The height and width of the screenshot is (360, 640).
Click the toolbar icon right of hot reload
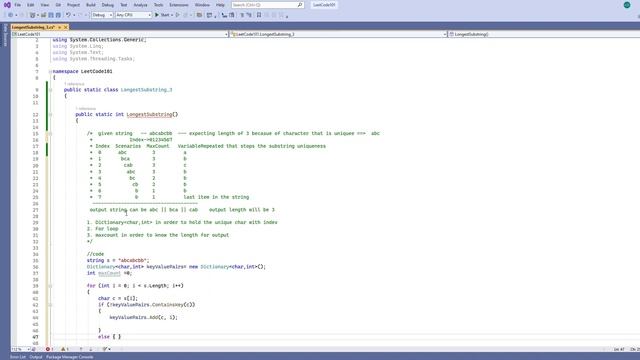199,15
